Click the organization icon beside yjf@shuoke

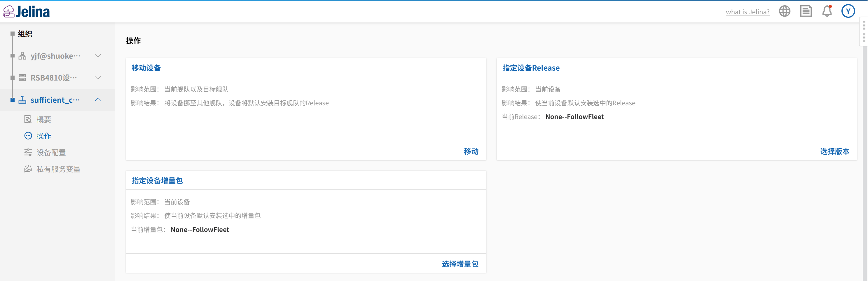tap(22, 56)
